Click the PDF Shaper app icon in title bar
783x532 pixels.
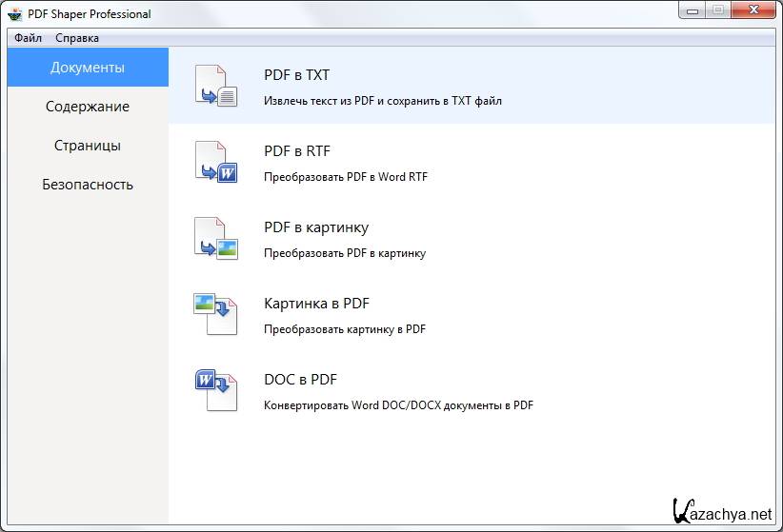pos(15,14)
